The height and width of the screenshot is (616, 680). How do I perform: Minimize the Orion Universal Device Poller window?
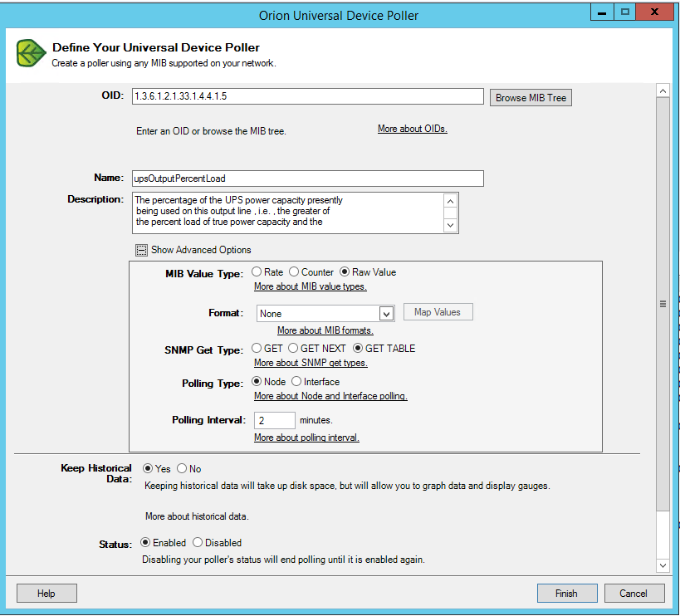point(602,12)
